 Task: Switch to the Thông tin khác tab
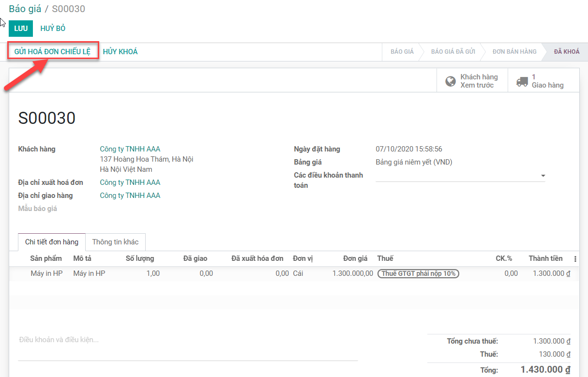click(x=115, y=242)
